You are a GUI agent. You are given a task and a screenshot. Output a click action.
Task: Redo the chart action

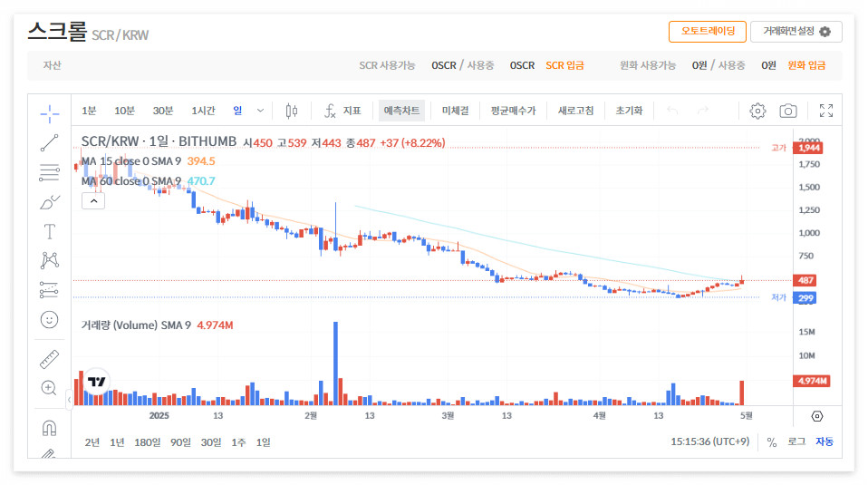[x=703, y=111]
